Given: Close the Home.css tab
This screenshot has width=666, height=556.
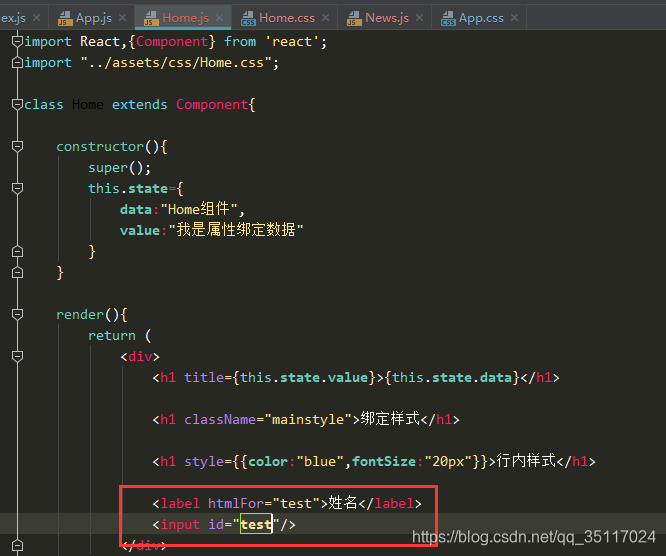Looking at the screenshot, I should (x=325, y=17).
